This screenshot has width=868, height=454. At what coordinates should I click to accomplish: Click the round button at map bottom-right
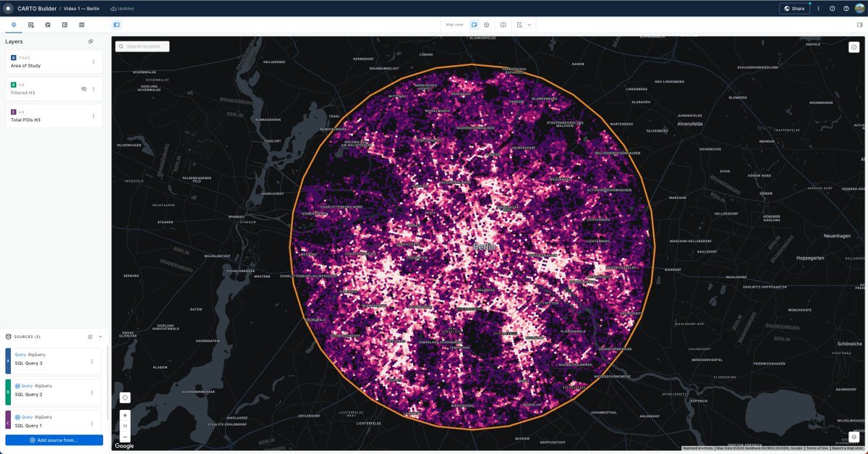854,437
